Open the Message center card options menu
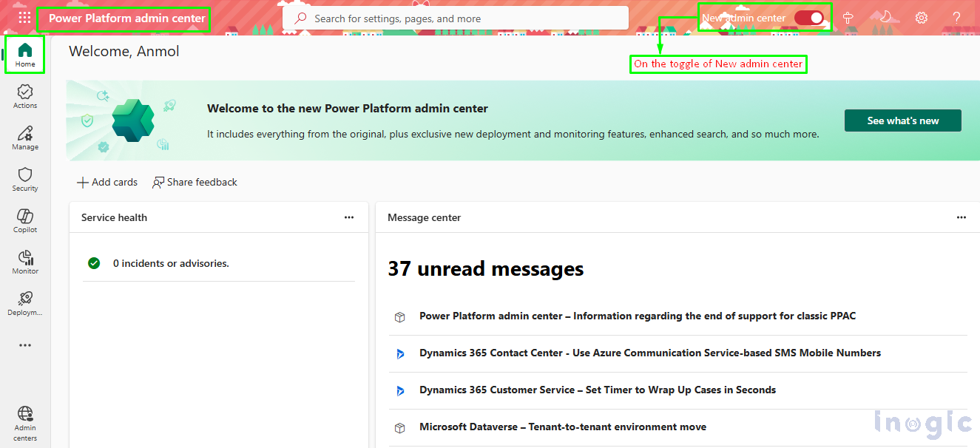The width and height of the screenshot is (980, 448). (x=962, y=217)
